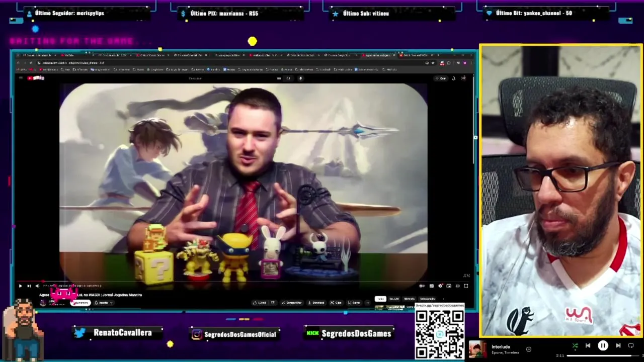Go to previous track in Spotify player
This screenshot has width=644, height=362.
pyautogui.click(x=588, y=345)
